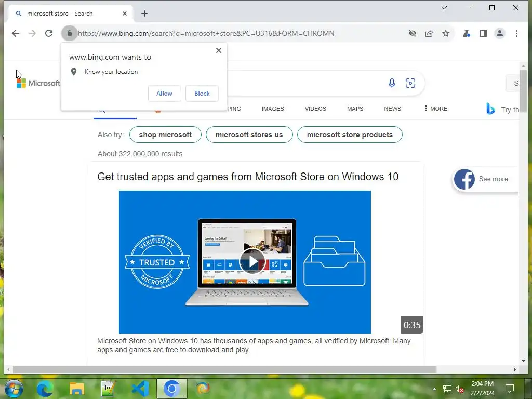The image size is (532, 399).
Task: Start voice search with microphone icon
Action: [x=392, y=83]
